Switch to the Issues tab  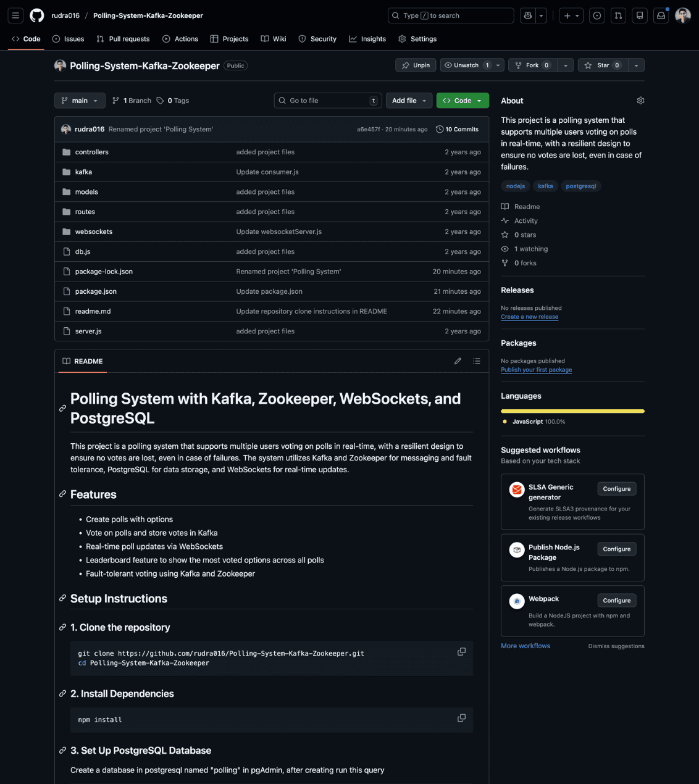[x=68, y=39]
